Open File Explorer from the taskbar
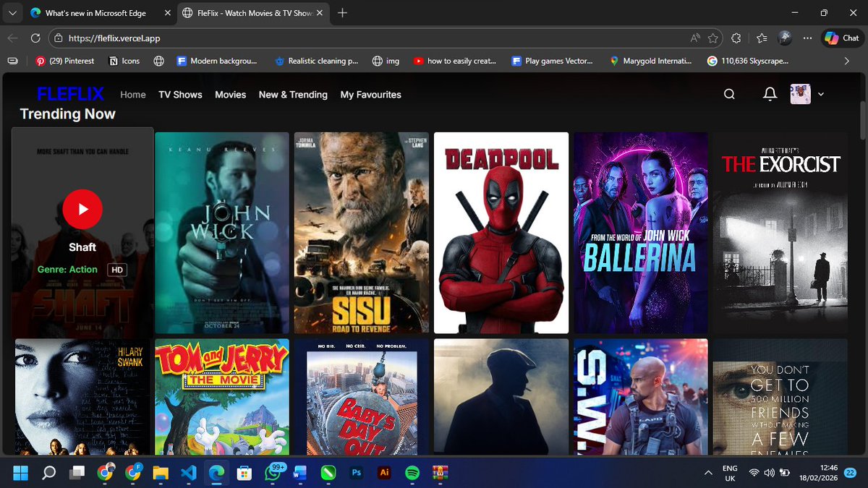Screen dimensions: 868x488 coord(161,473)
